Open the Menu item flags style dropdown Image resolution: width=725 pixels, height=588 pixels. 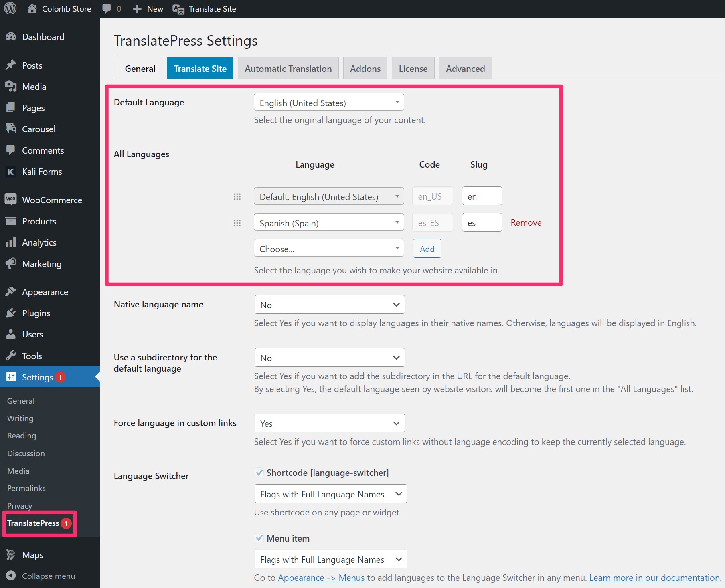coord(331,559)
